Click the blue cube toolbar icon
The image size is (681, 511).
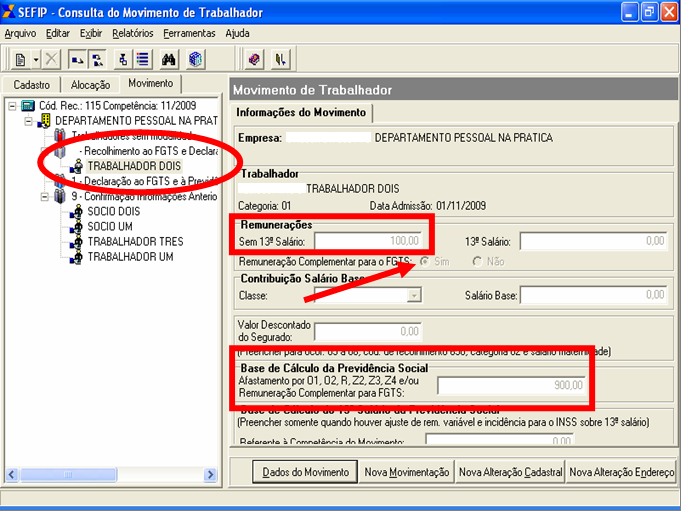195,59
